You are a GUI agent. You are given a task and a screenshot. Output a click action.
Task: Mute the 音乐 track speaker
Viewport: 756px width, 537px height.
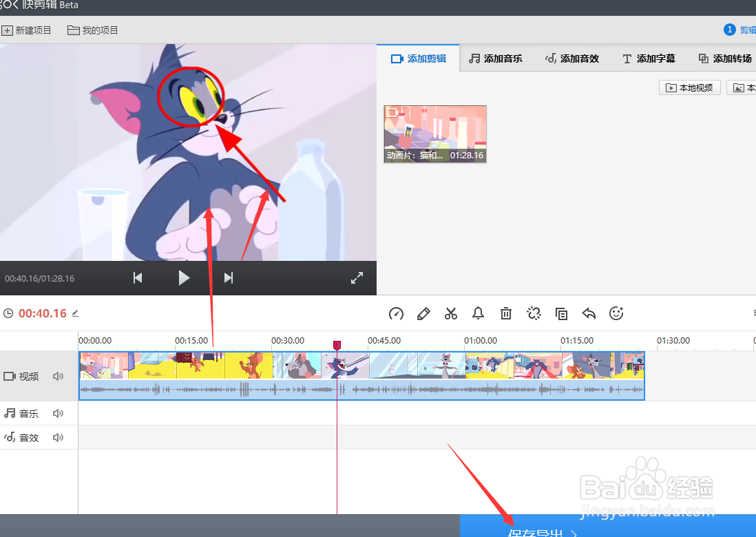click(x=58, y=413)
